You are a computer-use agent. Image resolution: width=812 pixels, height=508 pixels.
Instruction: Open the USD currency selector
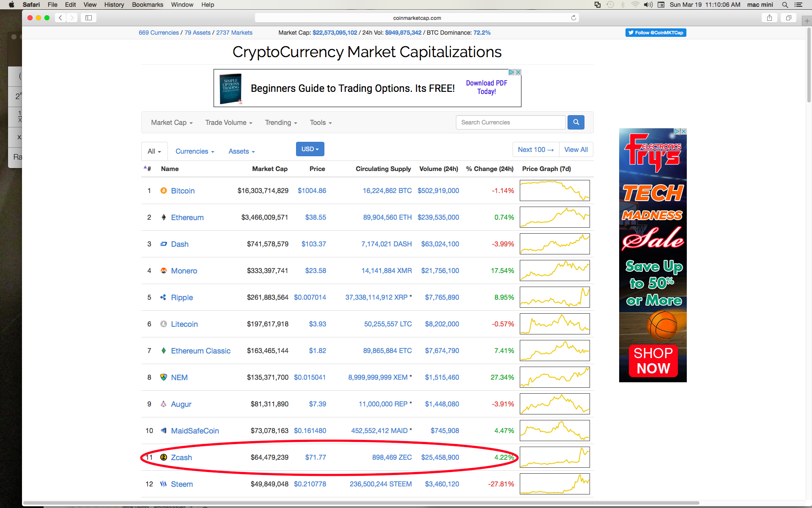(310, 149)
